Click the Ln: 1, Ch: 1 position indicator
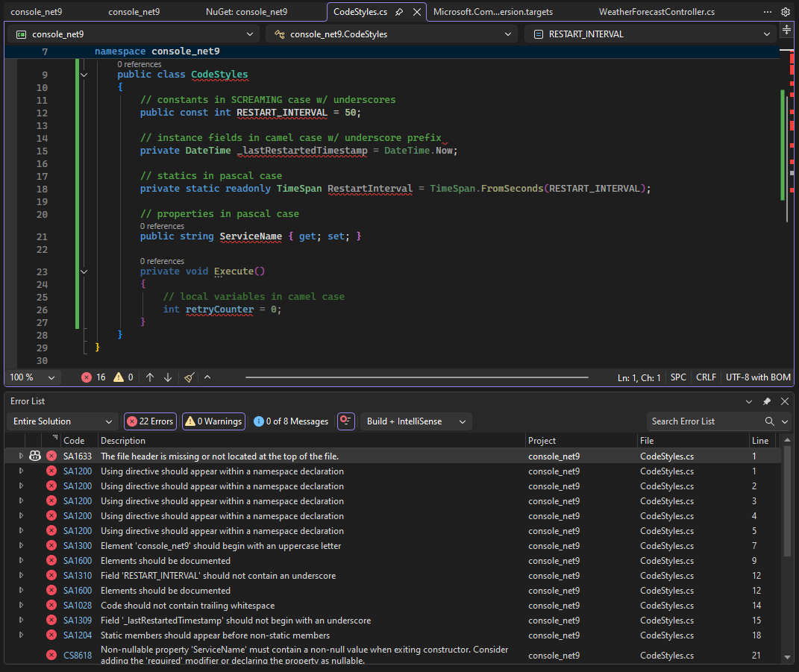The width and height of the screenshot is (799, 672). pos(639,377)
